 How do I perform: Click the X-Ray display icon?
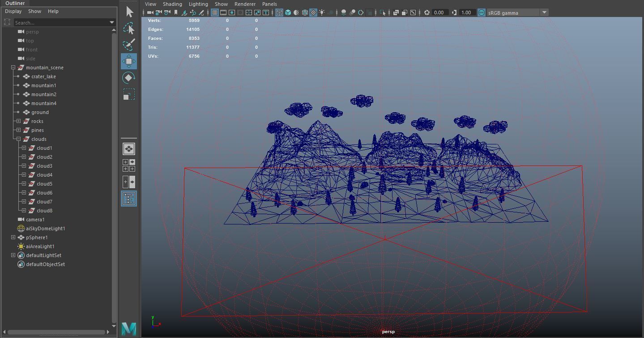click(x=396, y=13)
